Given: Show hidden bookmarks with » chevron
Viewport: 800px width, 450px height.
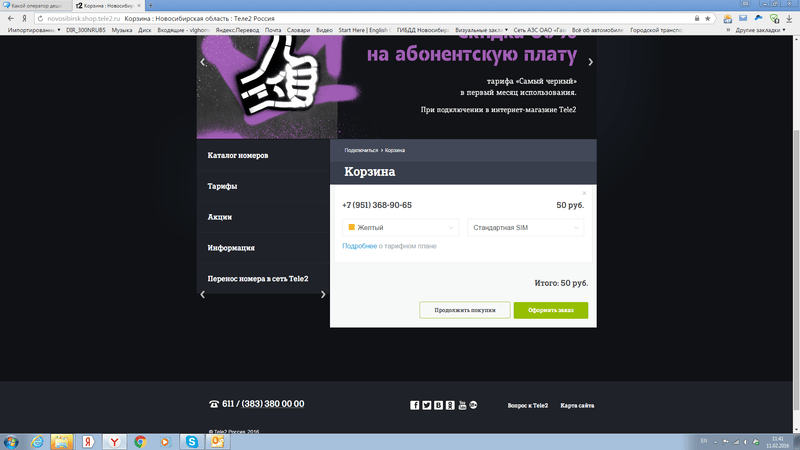Looking at the screenshot, I should click(728, 30).
